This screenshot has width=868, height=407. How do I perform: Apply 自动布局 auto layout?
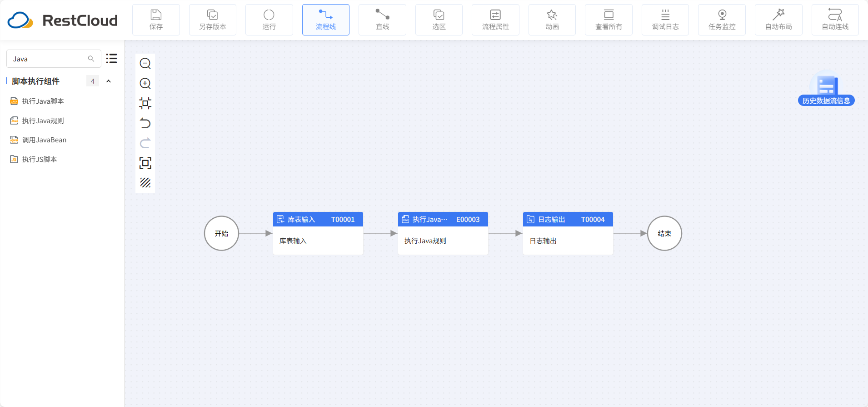(x=778, y=20)
